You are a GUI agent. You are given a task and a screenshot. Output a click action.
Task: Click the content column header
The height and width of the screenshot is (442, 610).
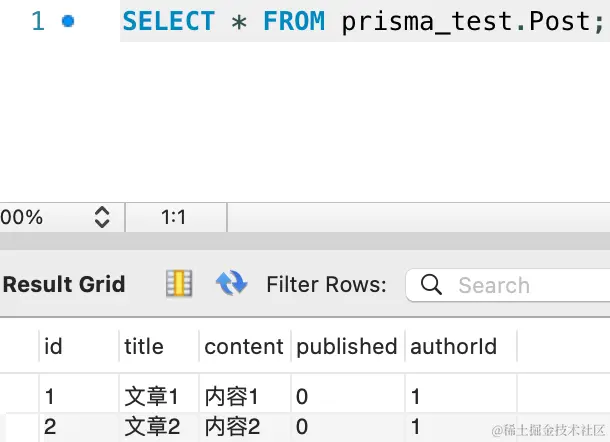tap(245, 346)
